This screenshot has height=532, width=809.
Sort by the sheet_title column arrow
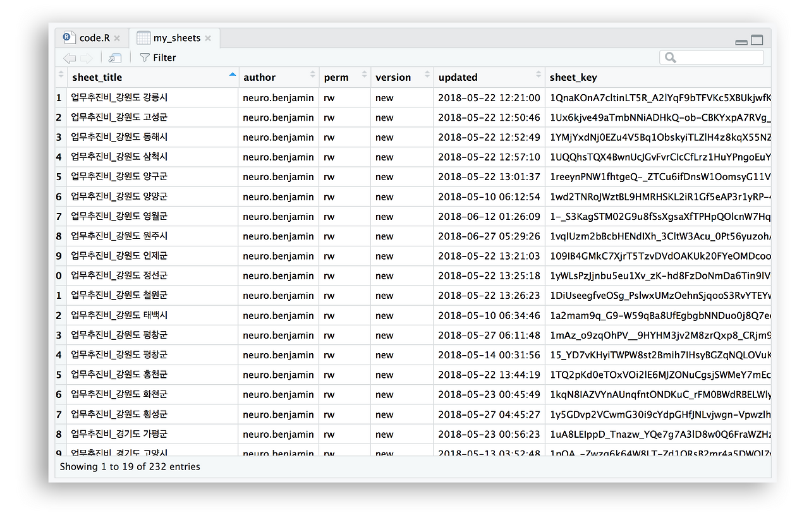coord(233,75)
